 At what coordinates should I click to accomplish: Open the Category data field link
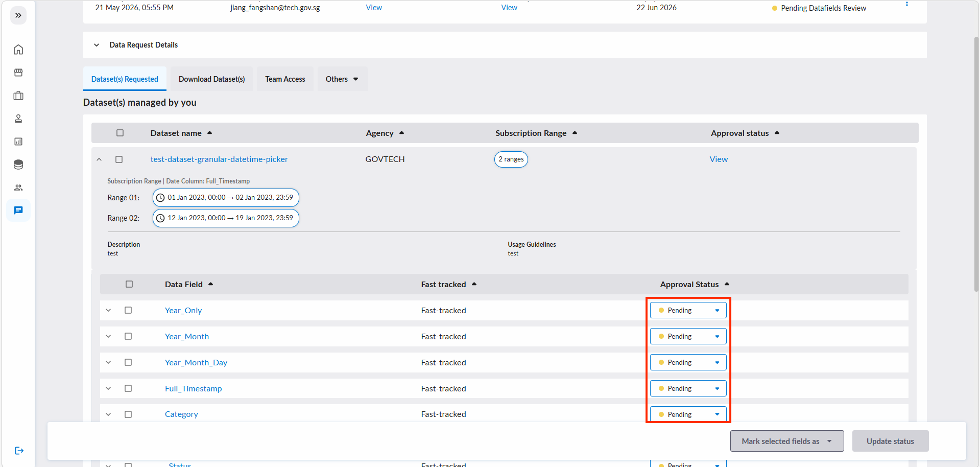pyautogui.click(x=181, y=414)
